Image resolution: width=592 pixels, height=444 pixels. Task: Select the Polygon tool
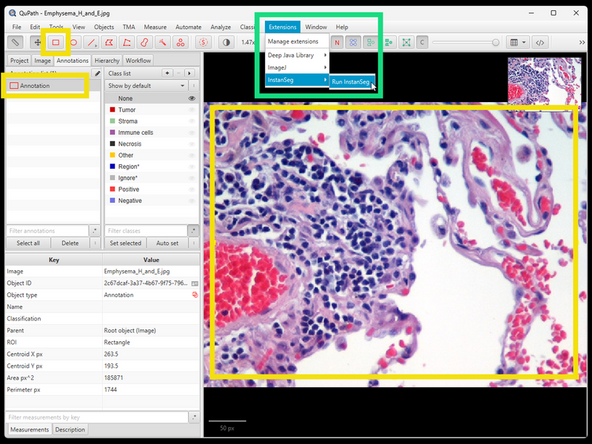tap(109, 42)
